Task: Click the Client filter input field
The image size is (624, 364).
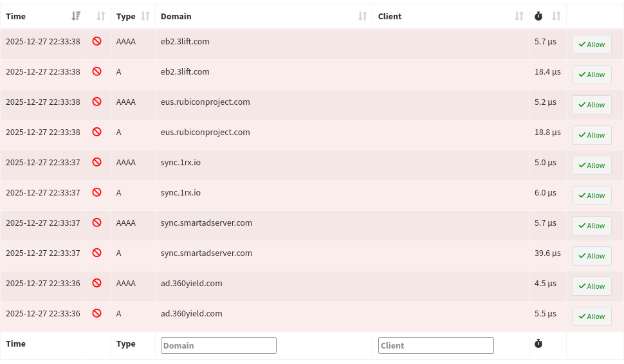Action: click(436, 345)
